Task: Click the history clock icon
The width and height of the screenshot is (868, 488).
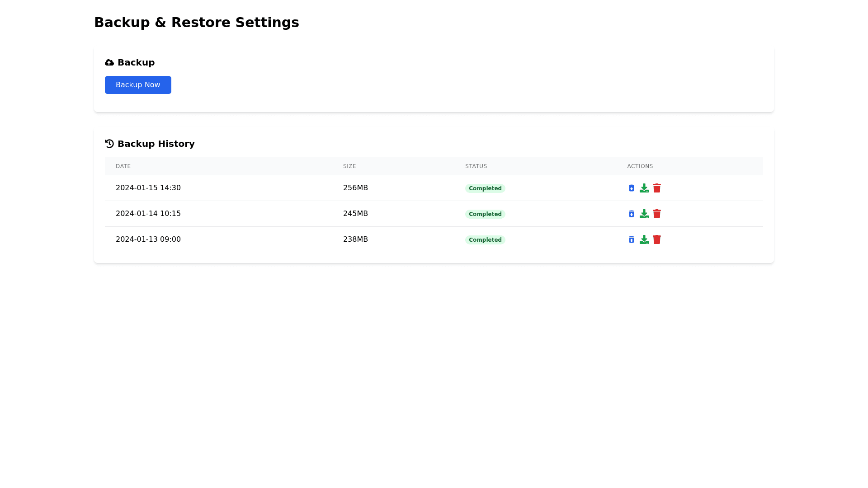Action: point(109,144)
